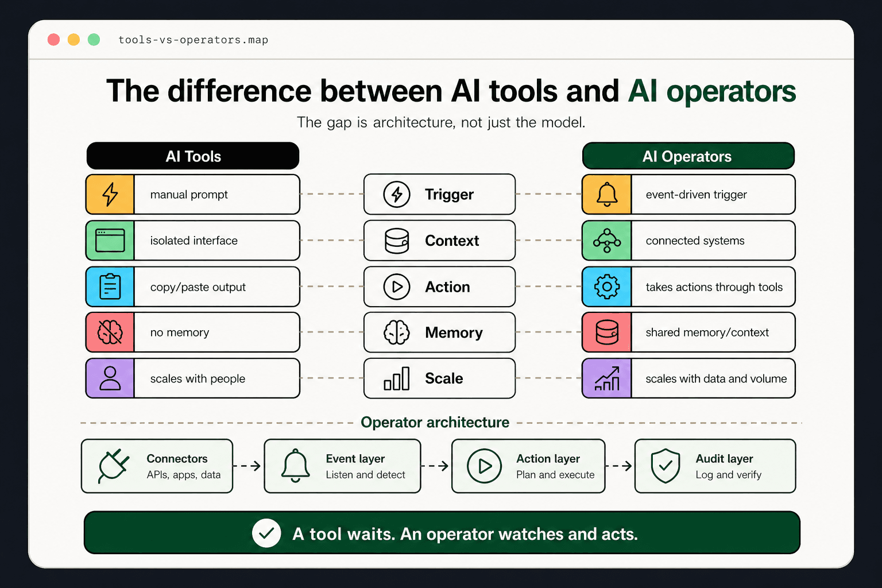Image resolution: width=882 pixels, height=588 pixels.
Task: Click the yellow traffic light button
Action: [x=73, y=39]
